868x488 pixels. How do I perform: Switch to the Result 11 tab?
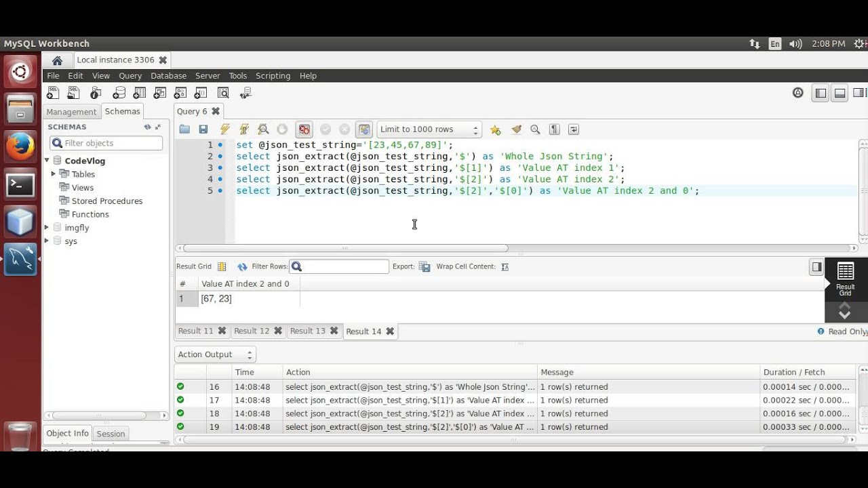pos(195,331)
